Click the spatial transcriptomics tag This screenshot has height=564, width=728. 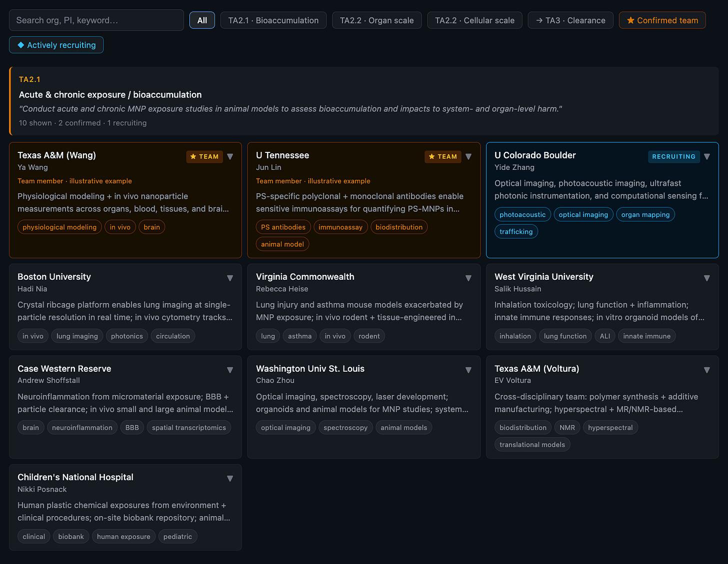point(189,428)
